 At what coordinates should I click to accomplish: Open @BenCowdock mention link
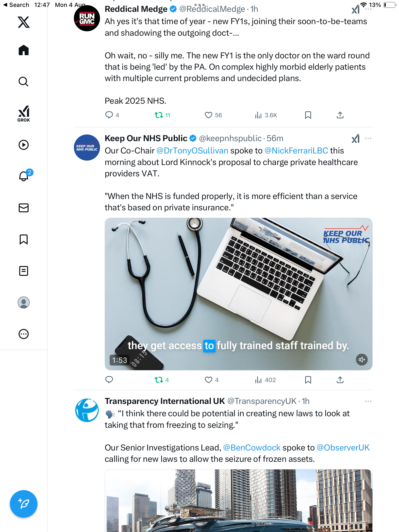coord(251,448)
